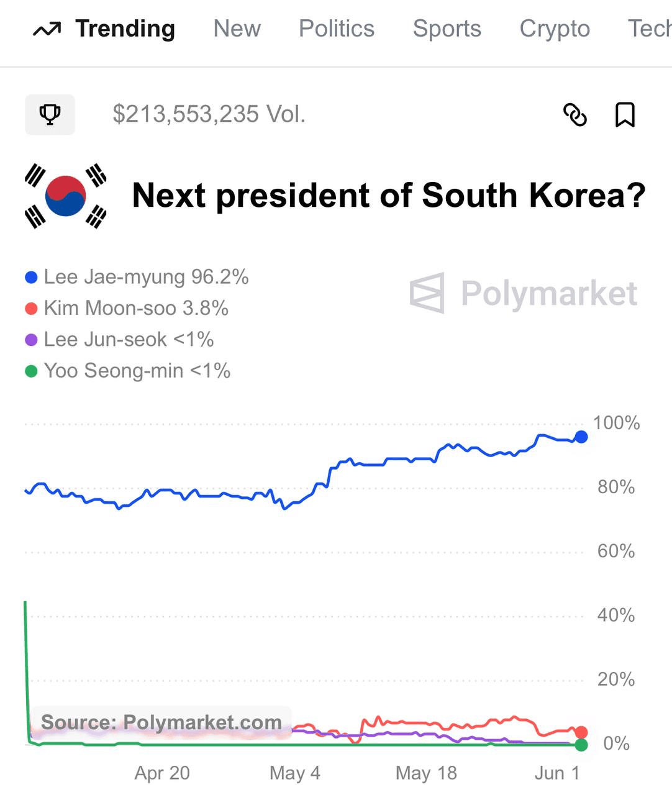
Task: Bookmark this market
Action: pyautogui.click(x=625, y=115)
